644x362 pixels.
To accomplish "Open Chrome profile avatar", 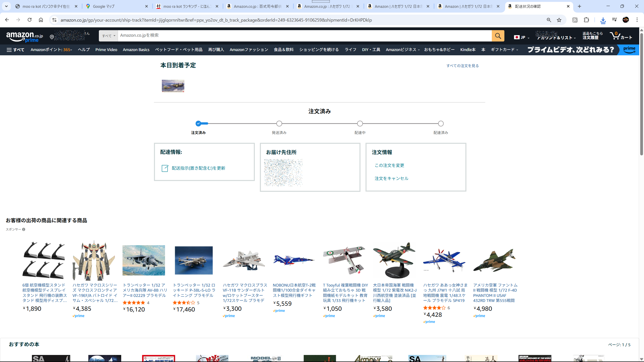I will pyautogui.click(x=626, y=20).
